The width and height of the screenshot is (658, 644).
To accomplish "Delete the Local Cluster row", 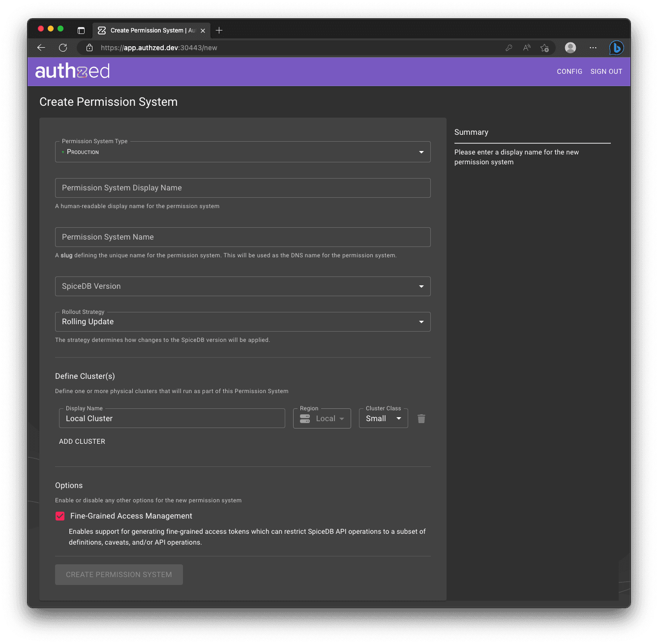I will pos(421,418).
